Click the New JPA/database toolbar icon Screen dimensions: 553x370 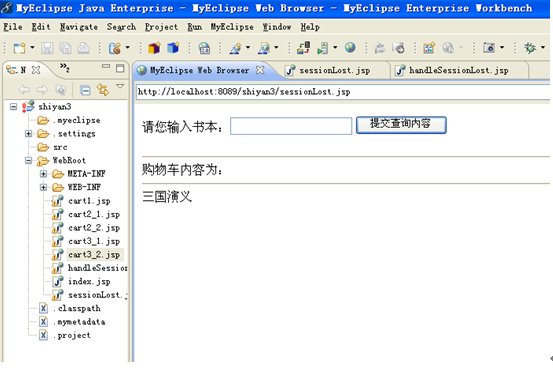[429, 48]
